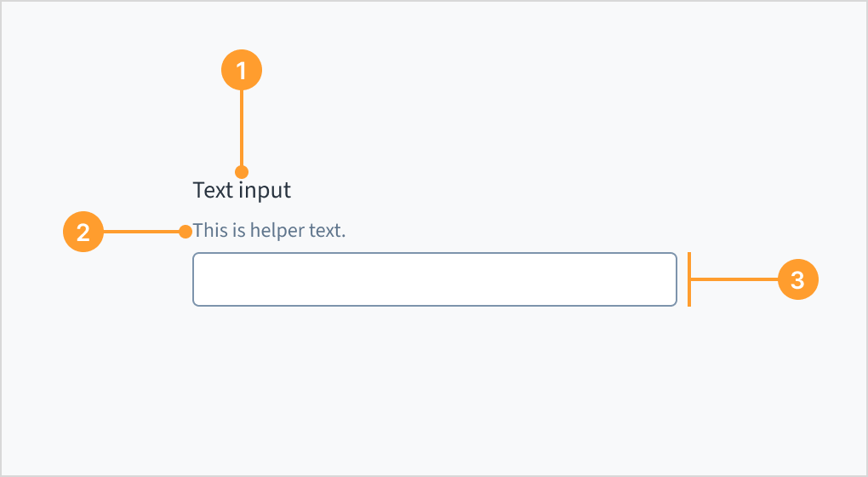Click the "Text input" label

[x=242, y=191]
